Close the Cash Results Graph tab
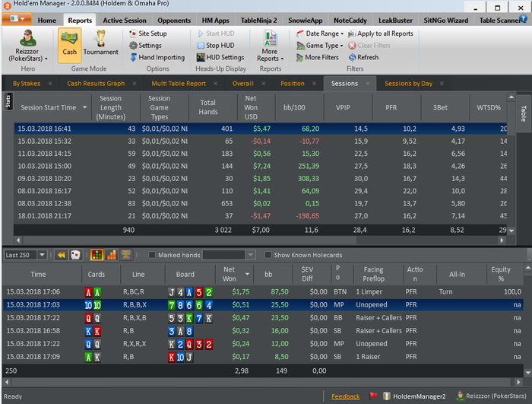Image resolution: width=532 pixels, height=404 pixels. point(135,84)
